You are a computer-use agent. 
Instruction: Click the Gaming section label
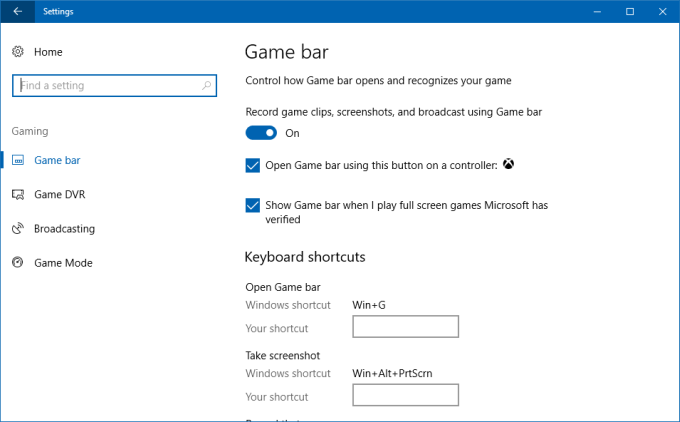30,131
